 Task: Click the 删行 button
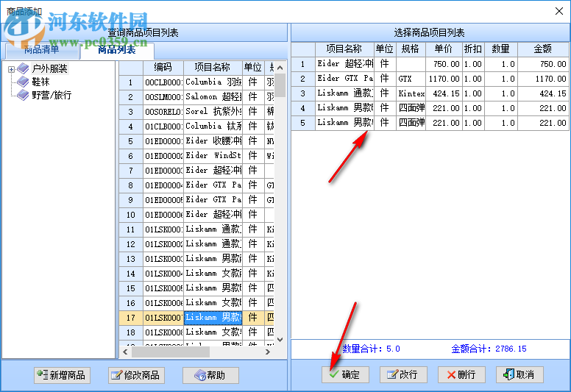[x=461, y=374]
